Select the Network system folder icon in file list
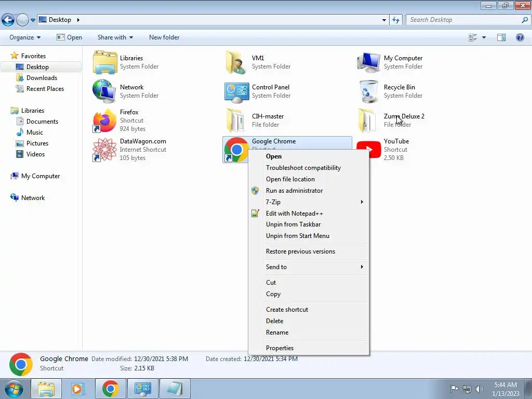Viewport: 532px width, 399px height. tap(104, 91)
